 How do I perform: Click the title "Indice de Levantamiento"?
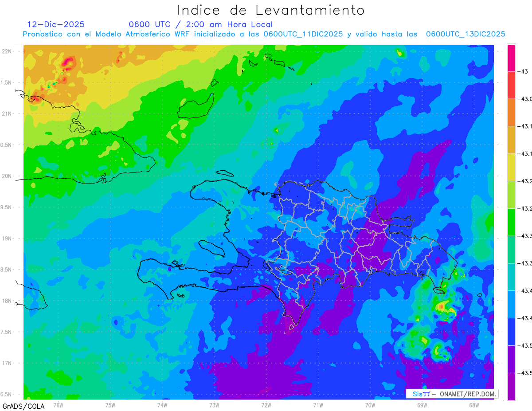click(271, 10)
